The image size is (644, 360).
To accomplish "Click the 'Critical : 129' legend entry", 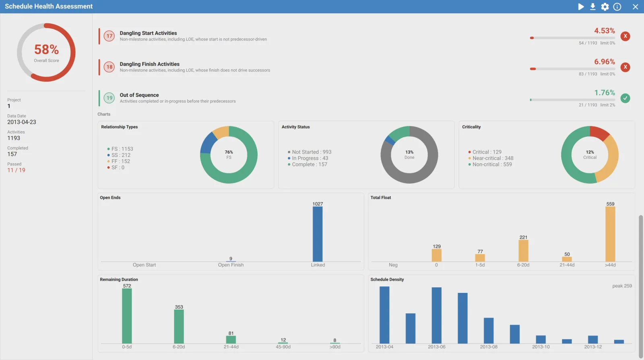I will [485, 152].
